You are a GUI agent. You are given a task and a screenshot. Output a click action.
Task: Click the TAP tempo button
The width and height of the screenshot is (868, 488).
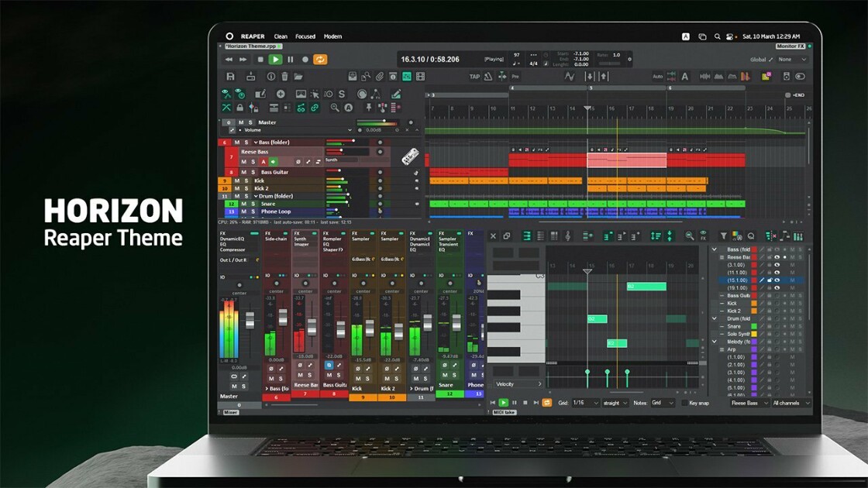(x=474, y=77)
